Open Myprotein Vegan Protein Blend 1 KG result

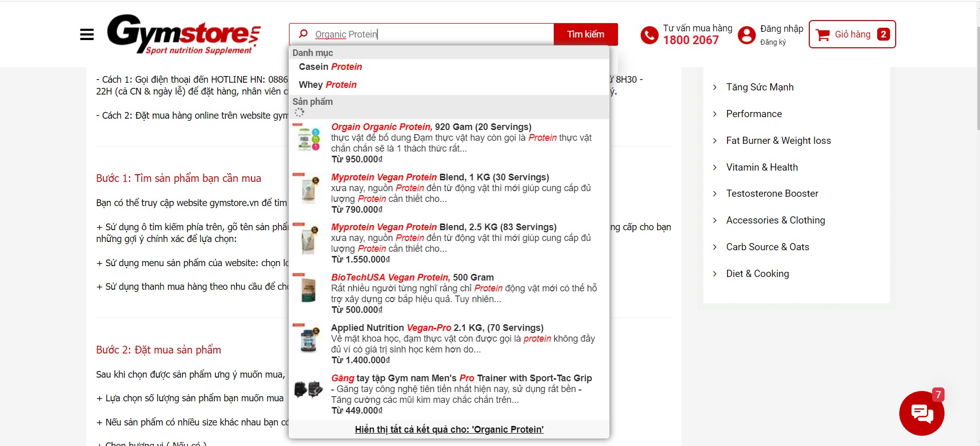pos(449,193)
